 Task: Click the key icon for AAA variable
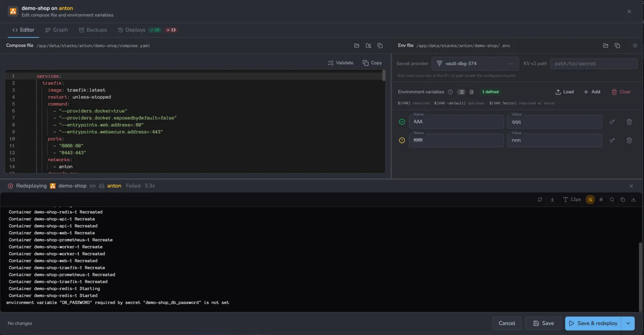coord(612,122)
